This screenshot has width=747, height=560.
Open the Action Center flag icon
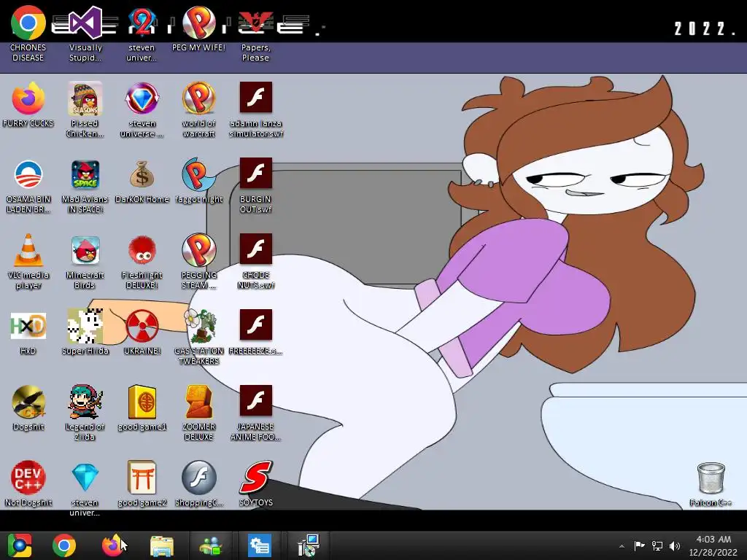(x=639, y=545)
